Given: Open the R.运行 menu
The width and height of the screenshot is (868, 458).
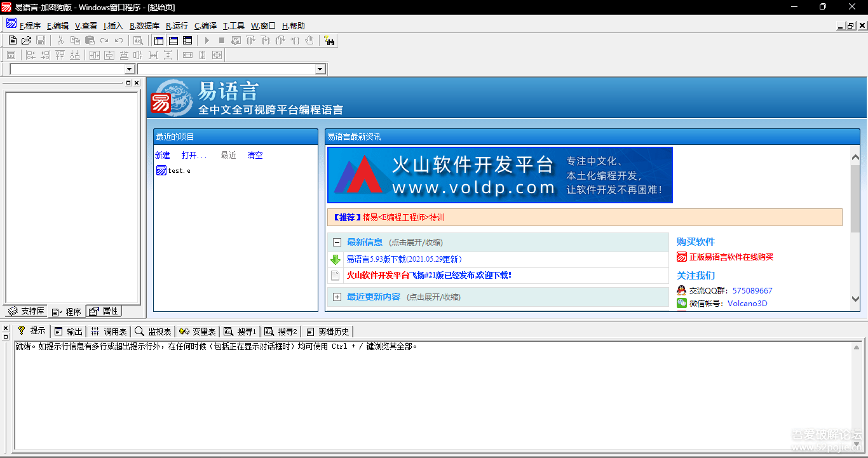Looking at the screenshot, I should pos(177,25).
